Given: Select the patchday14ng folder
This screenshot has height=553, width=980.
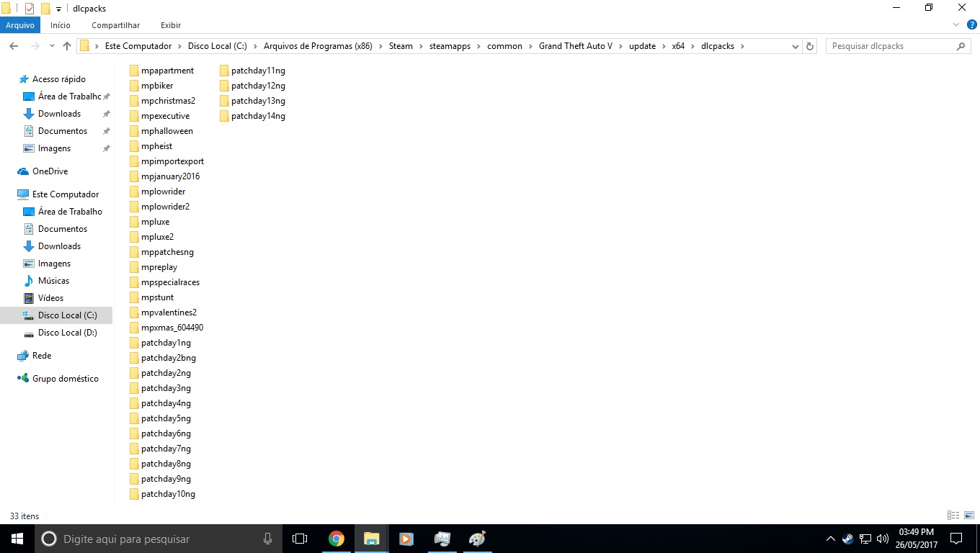Looking at the screenshot, I should tap(252, 116).
